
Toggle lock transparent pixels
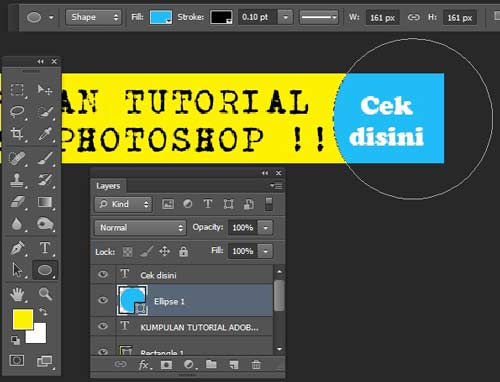tap(127, 252)
